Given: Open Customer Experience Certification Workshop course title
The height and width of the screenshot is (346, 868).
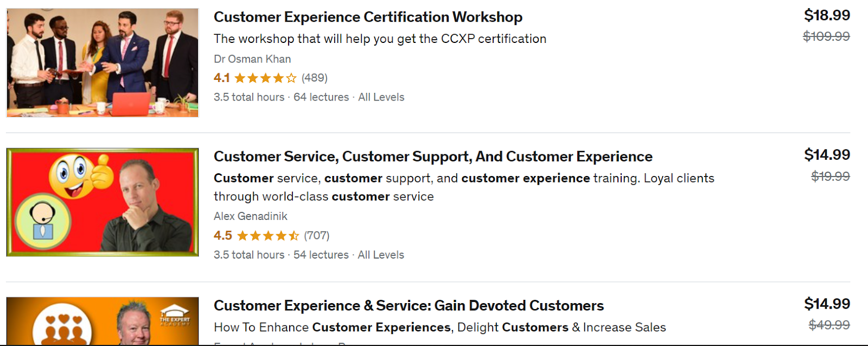Looking at the screenshot, I should point(368,17).
